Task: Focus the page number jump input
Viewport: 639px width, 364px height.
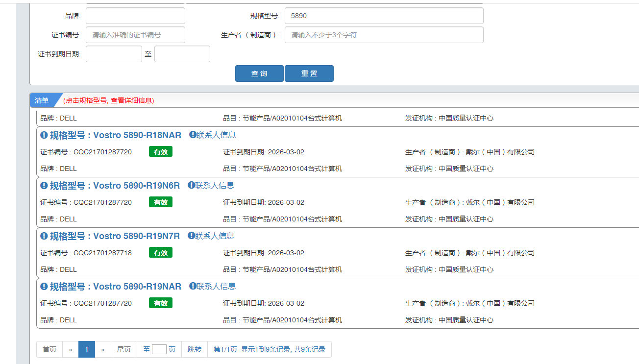Action: (x=159, y=349)
